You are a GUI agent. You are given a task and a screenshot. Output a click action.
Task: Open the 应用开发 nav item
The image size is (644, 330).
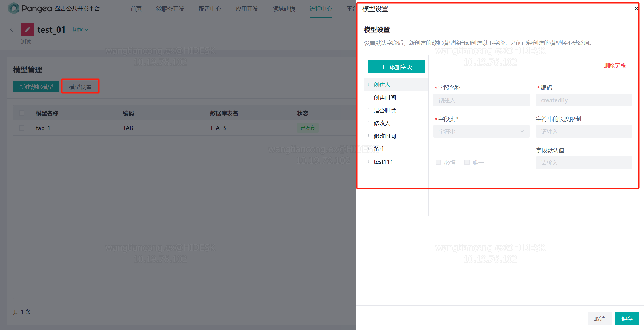[x=247, y=9]
